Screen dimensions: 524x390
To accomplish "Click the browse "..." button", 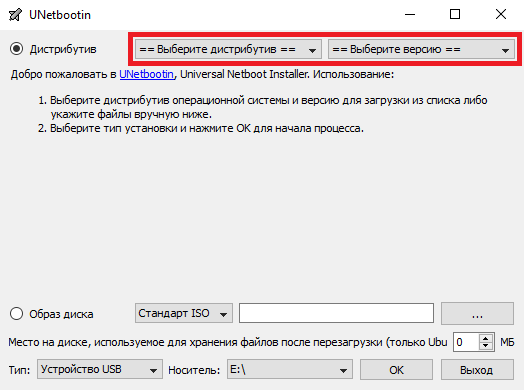I will [x=477, y=313].
